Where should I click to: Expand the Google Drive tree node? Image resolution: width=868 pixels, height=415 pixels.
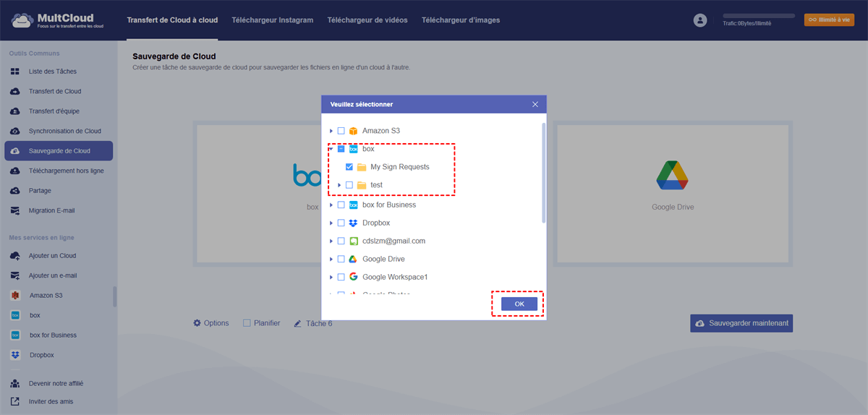(x=331, y=259)
